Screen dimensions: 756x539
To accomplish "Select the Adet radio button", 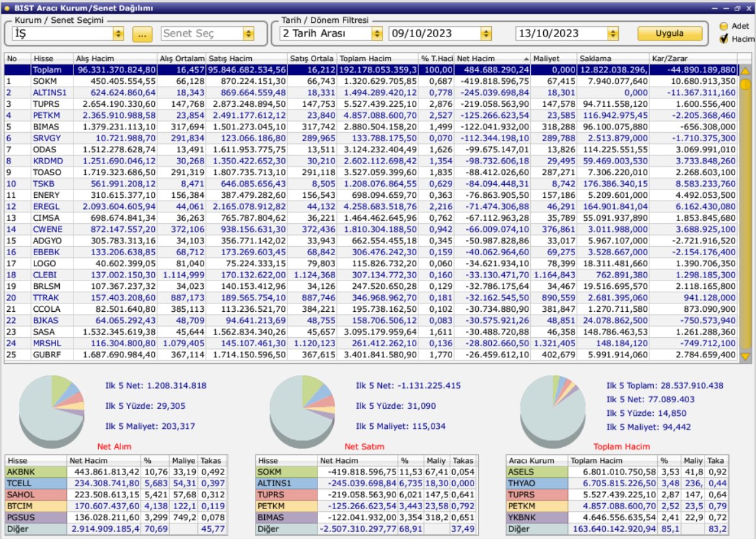I will [723, 26].
